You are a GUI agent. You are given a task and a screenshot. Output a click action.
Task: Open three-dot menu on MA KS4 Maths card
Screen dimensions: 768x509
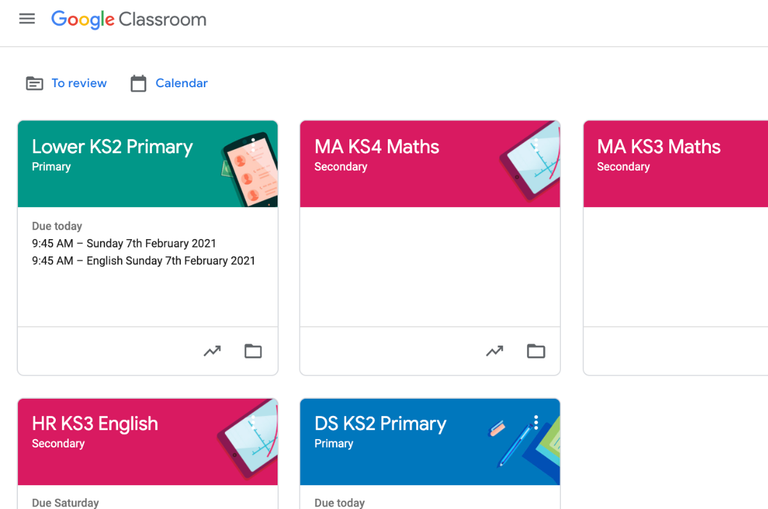pyautogui.click(x=536, y=145)
